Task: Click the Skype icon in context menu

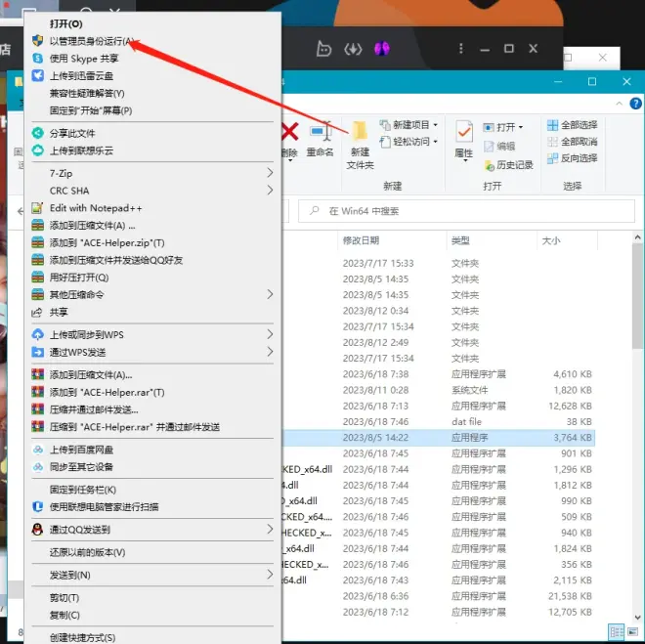Action: click(37, 59)
